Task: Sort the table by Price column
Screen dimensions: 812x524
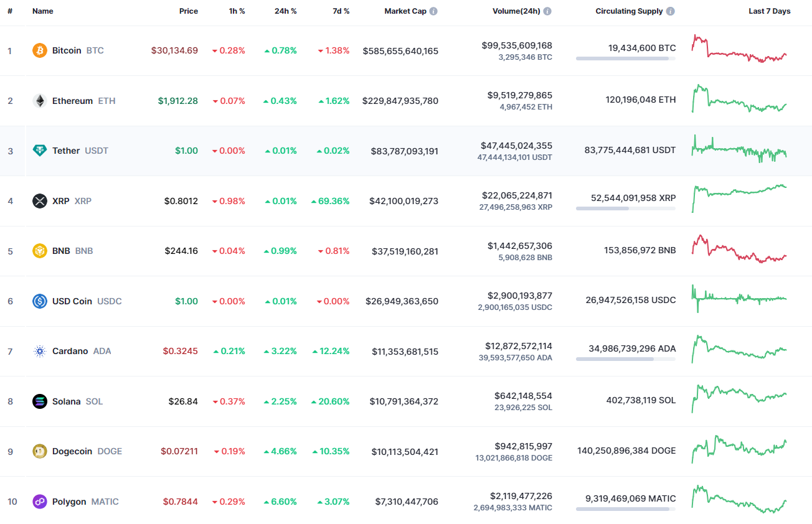Action: pyautogui.click(x=189, y=11)
